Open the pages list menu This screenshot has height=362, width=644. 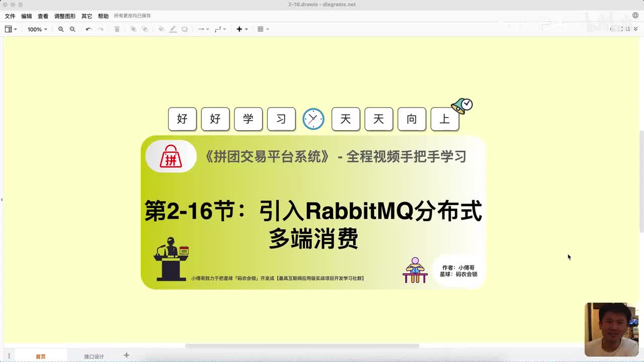click(9, 356)
